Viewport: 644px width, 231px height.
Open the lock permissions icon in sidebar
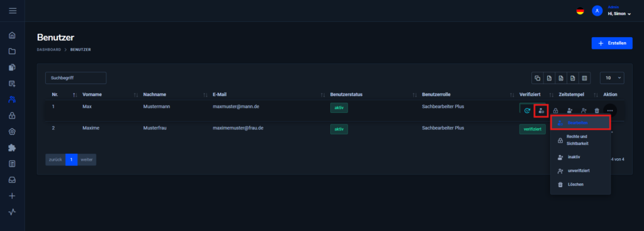click(x=13, y=115)
